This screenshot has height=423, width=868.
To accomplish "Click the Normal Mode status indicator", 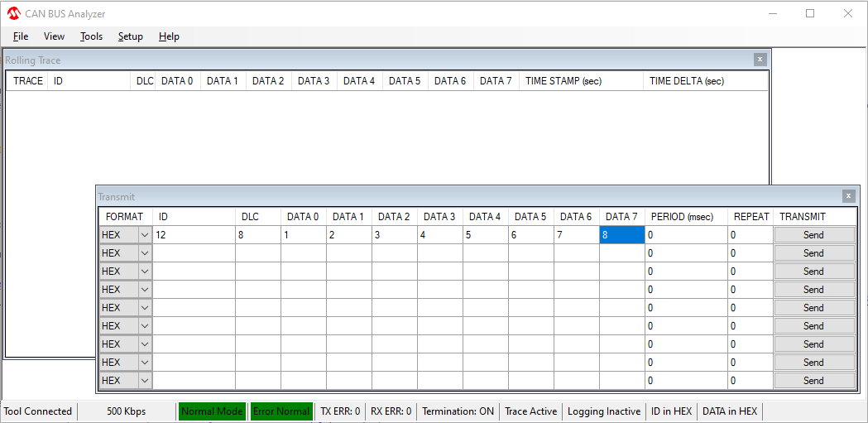I will click(212, 411).
